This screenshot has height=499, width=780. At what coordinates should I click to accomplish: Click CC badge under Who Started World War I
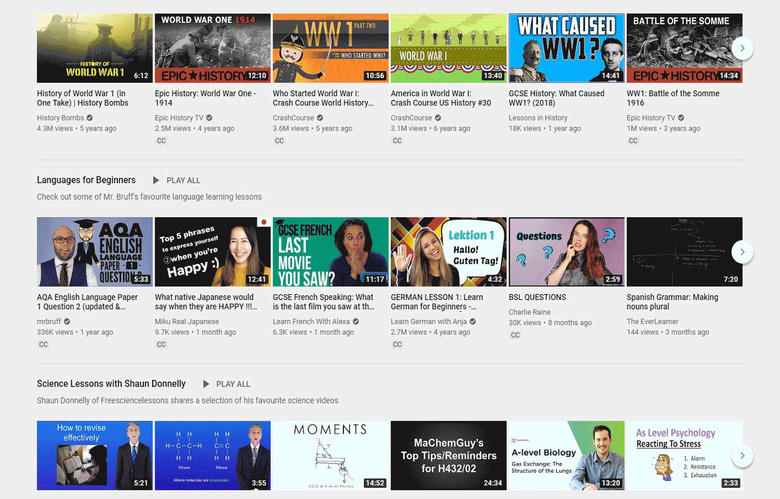tap(279, 141)
